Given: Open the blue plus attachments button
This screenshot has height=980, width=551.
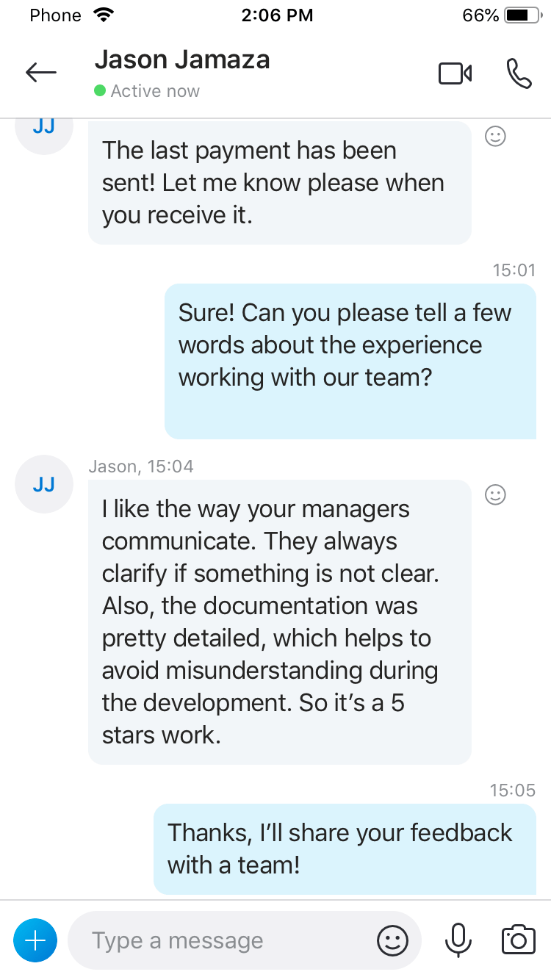Looking at the screenshot, I should 35,940.
